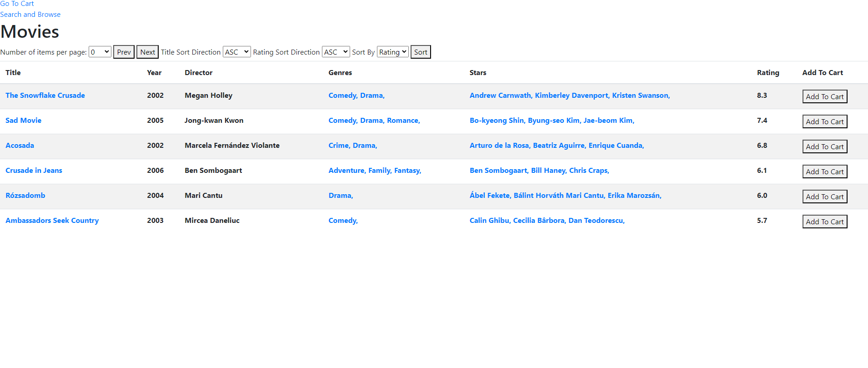868x368 pixels.
Task: Go to the next page of movies
Action: [x=147, y=52]
